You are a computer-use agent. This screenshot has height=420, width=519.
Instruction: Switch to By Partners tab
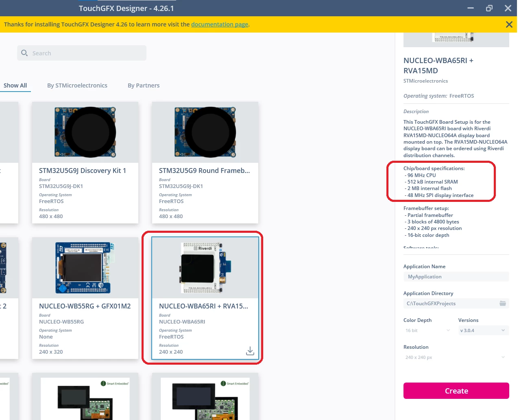(144, 85)
